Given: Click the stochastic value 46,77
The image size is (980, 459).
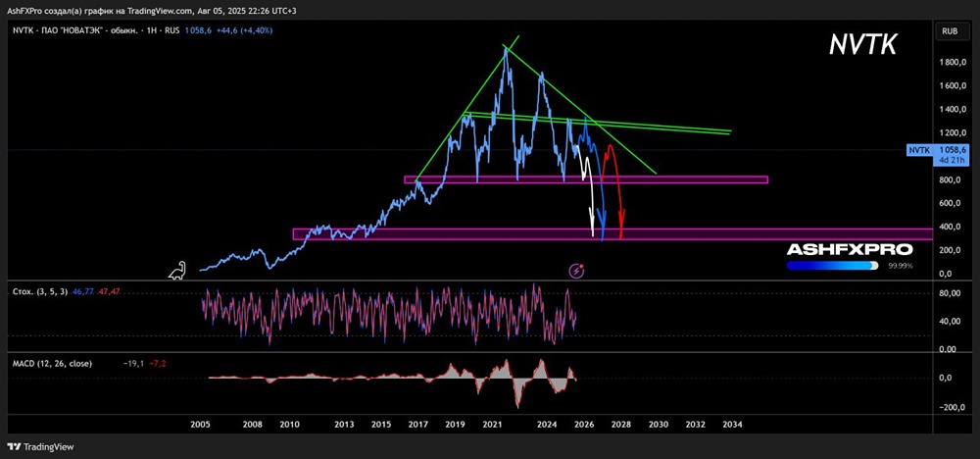Looking at the screenshot, I should [x=83, y=292].
